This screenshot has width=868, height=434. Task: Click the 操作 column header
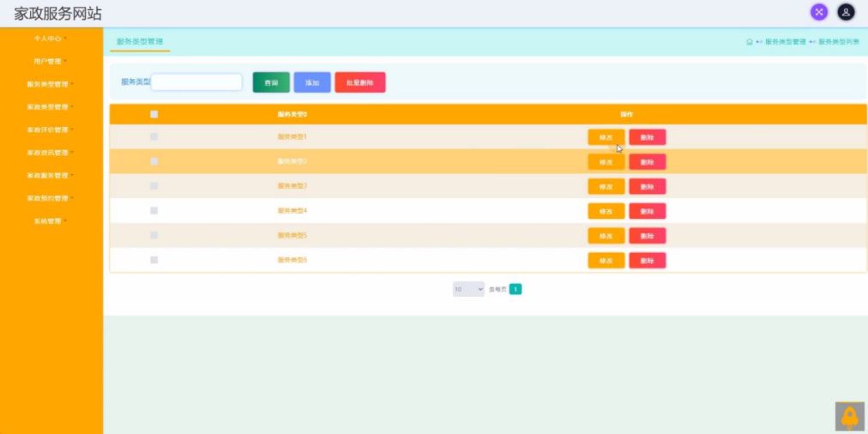tap(627, 115)
